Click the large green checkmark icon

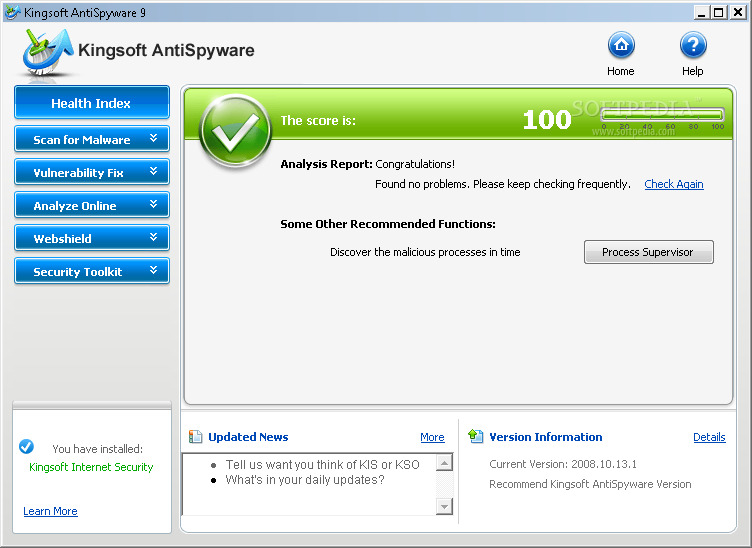point(235,131)
